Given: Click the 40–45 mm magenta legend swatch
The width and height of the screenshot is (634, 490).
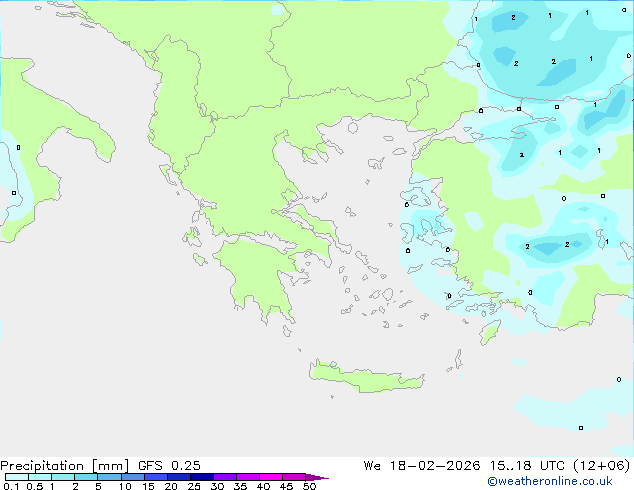Looking at the screenshot, I should (271, 477).
